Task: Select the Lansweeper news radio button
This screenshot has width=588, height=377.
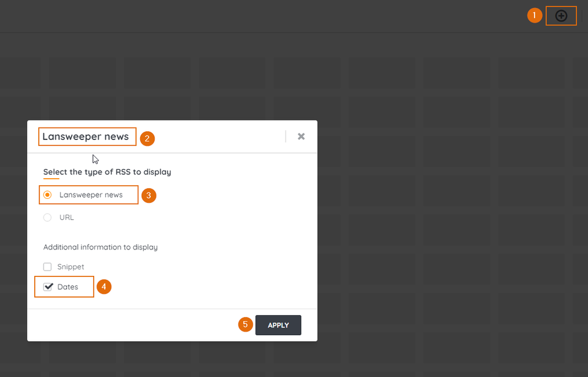Action: coord(48,195)
